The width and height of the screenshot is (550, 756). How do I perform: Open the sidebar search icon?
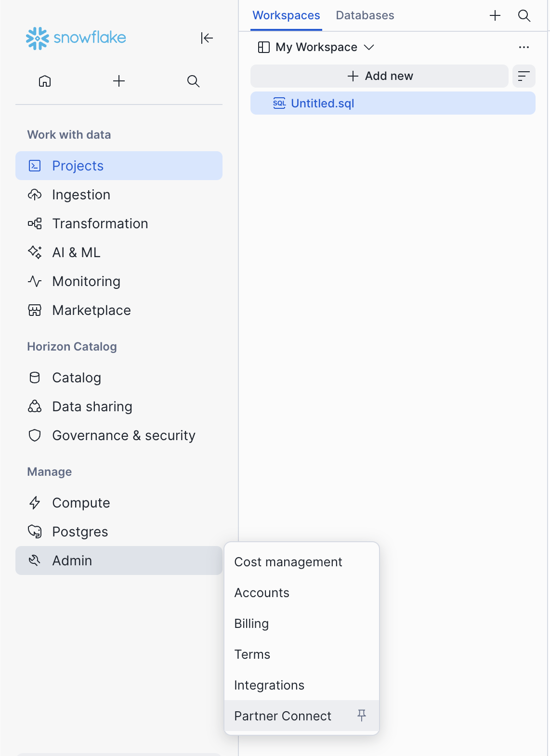click(x=193, y=81)
